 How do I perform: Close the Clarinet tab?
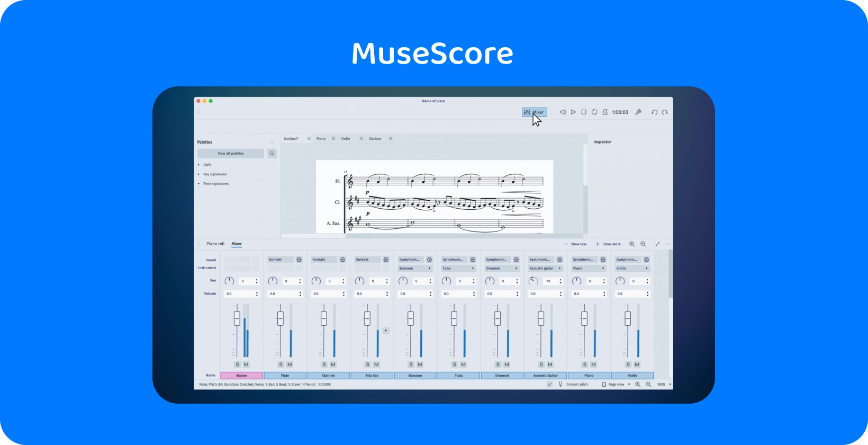[x=391, y=139]
